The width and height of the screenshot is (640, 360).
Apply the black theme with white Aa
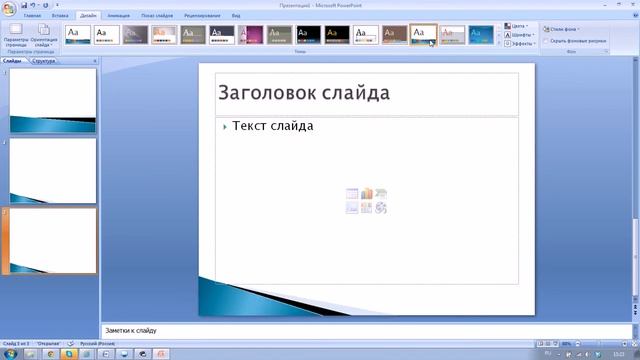click(308, 35)
